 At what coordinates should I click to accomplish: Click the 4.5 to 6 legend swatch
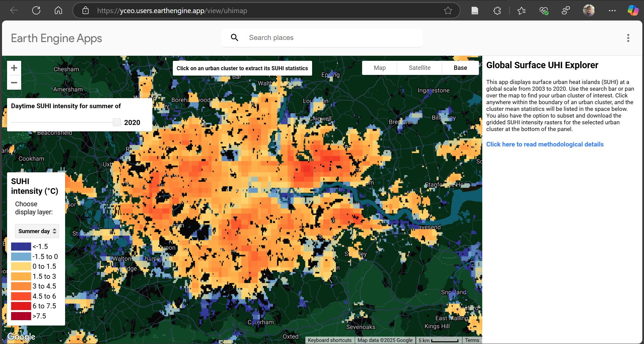click(x=21, y=296)
